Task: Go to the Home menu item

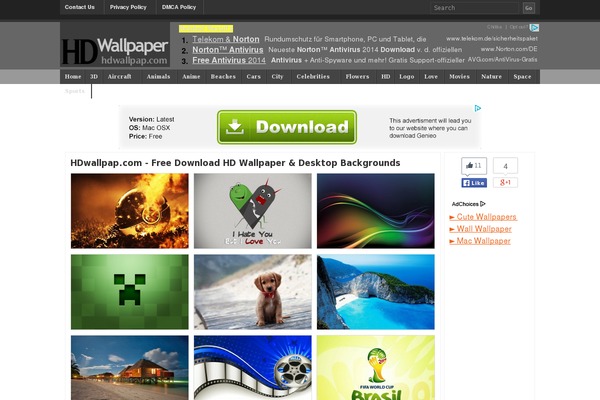Action: coord(73,77)
